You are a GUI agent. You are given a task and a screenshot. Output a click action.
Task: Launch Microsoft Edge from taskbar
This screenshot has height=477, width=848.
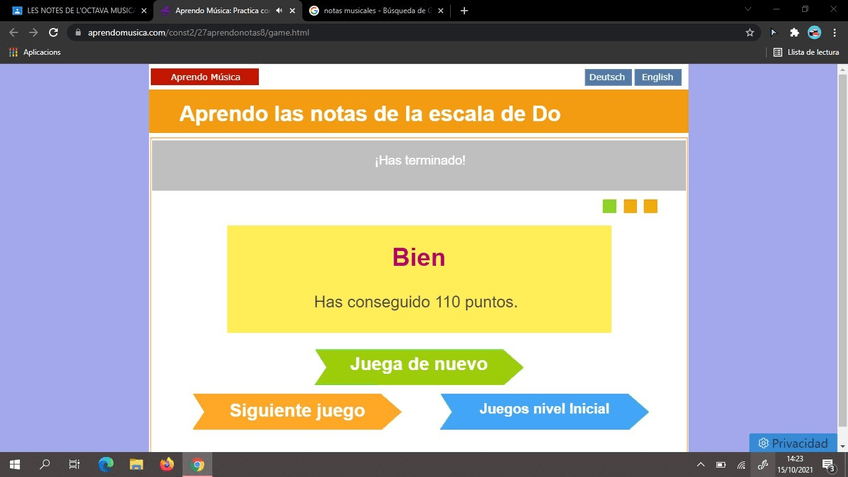pos(105,464)
